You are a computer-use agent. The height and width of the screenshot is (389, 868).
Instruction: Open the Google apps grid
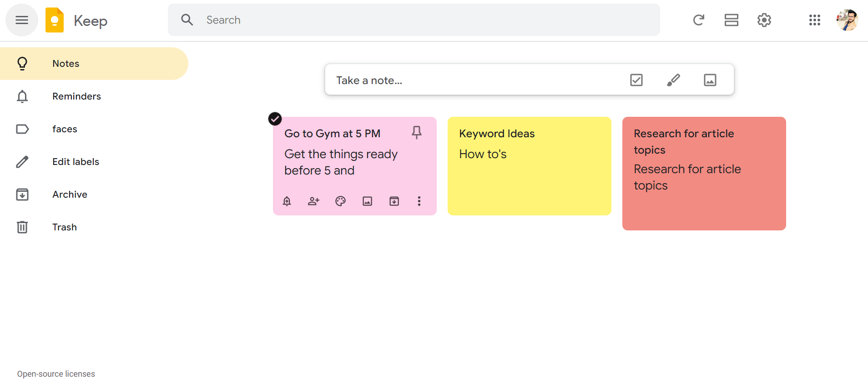tap(814, 20)
